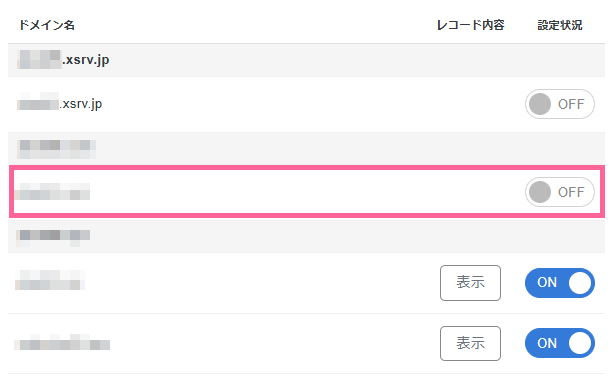The height and width of the screenshot is (390, 611).
Task: Click the 設定状況 column header
Action: [560, 25]
